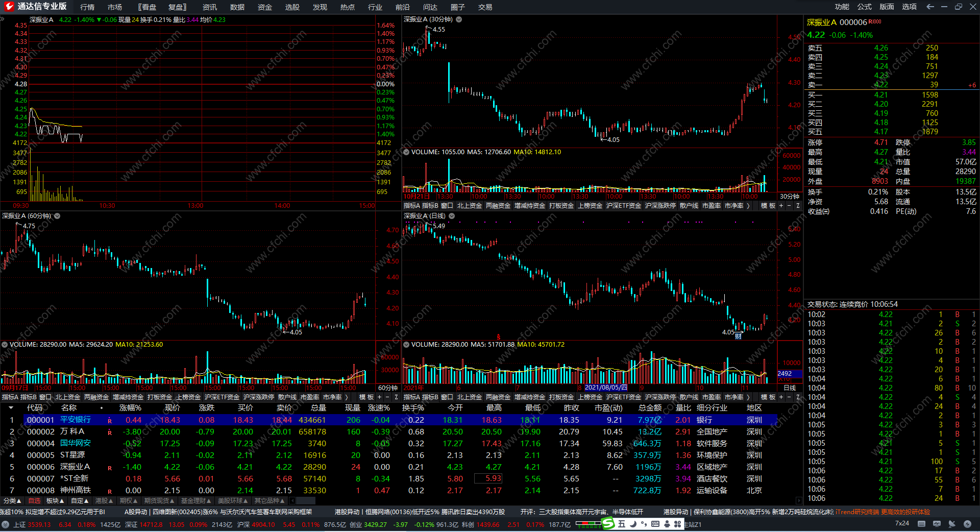Switch to 看盘 mode
This screenshot has width=980, height=532.
[147, 7]
